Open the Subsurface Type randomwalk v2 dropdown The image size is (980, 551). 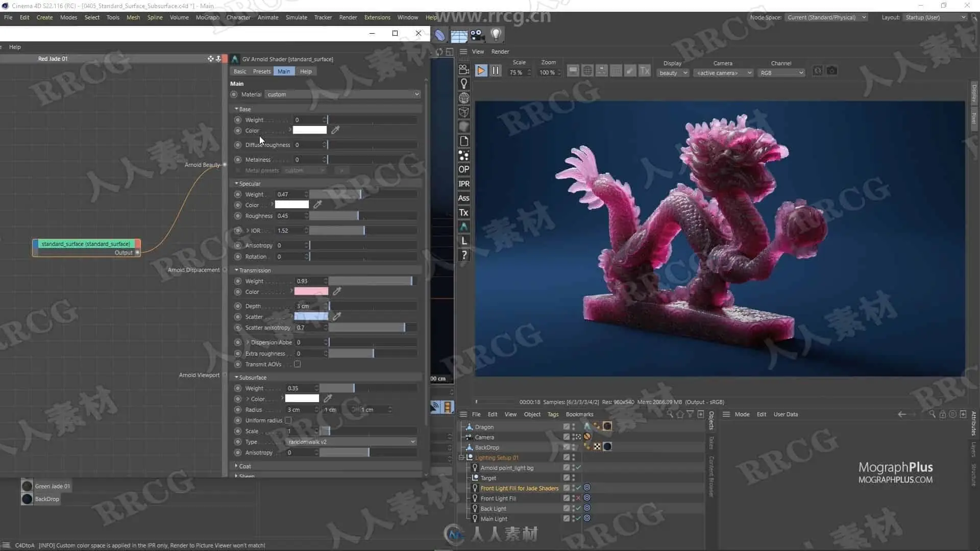(x=351, y=442)
